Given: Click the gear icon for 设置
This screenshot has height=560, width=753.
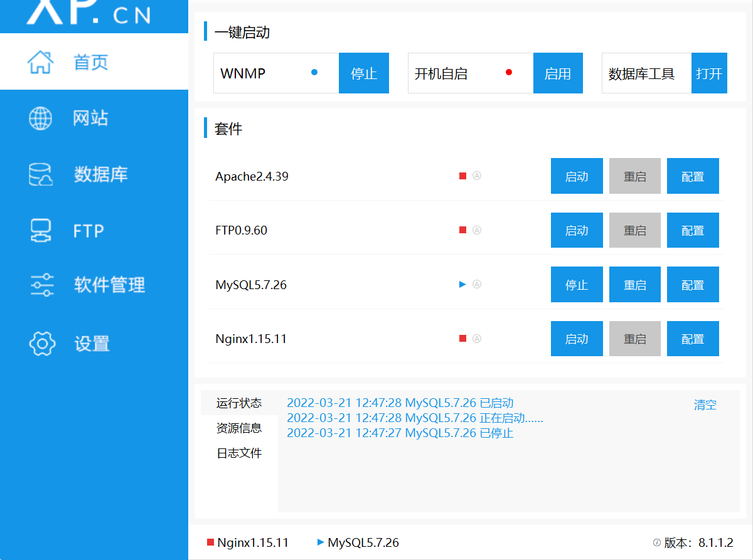Looking at the screenshot, I should click(42, 344).
